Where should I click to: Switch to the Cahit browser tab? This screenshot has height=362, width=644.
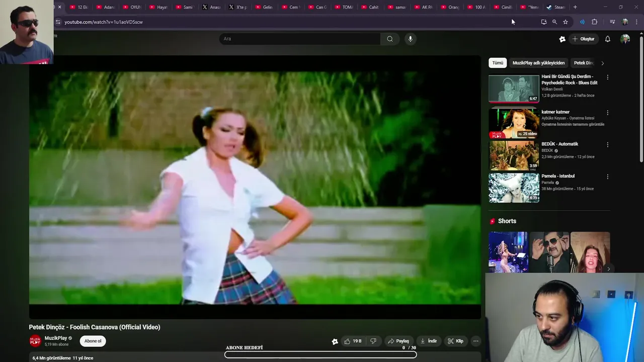370,7
